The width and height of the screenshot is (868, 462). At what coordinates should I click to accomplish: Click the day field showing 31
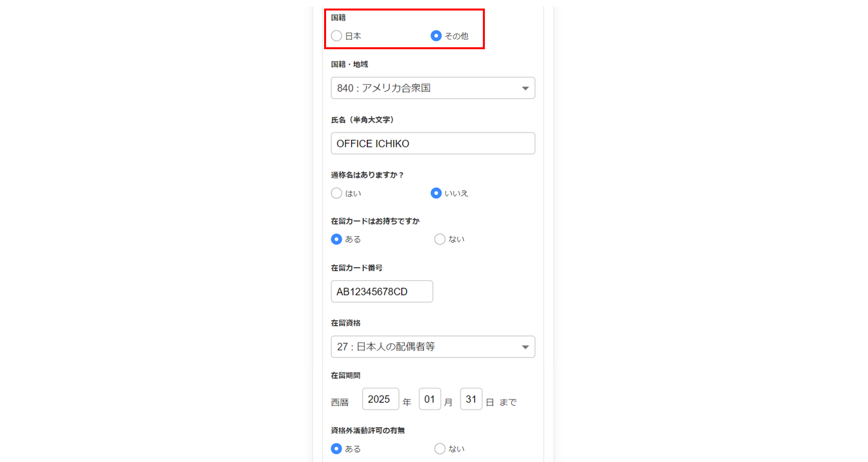471,399
